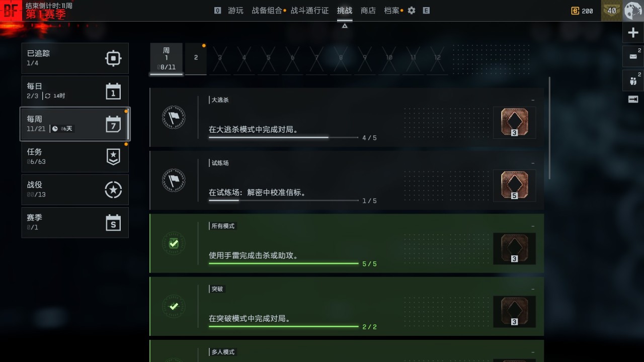Toggle tracking flag on 大逃杀 challenge
Image resolution: width=644 pixels, height=362 pixels.
174,118
